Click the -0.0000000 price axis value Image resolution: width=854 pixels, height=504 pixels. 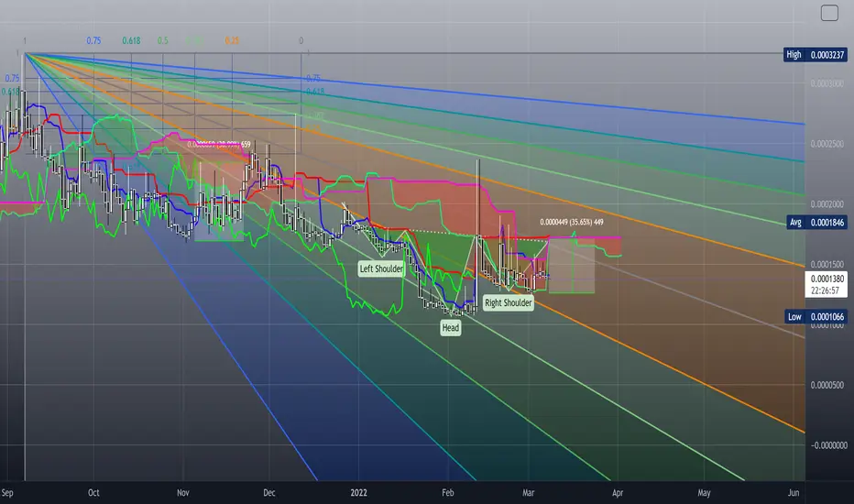(x=828, y=445)
